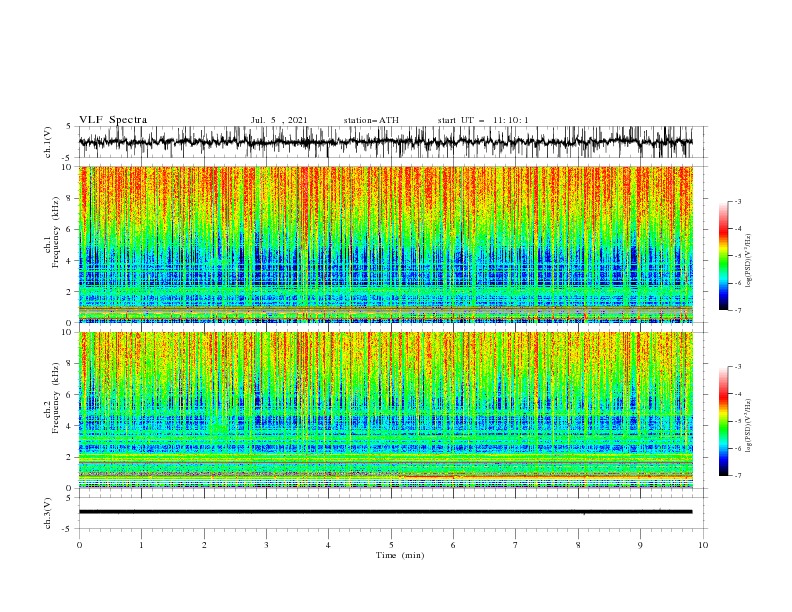Click the "ch.1(V)" axis label
The height and width of the screenshot is (612, 792).
[x=48, y=142]
